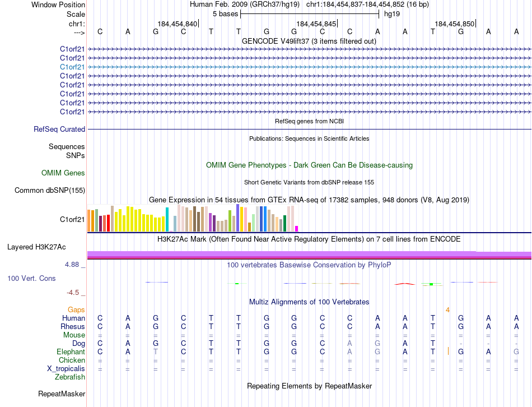Click the Layered H3K27Ac label
The image size is (532, 407).
[36, 247]
